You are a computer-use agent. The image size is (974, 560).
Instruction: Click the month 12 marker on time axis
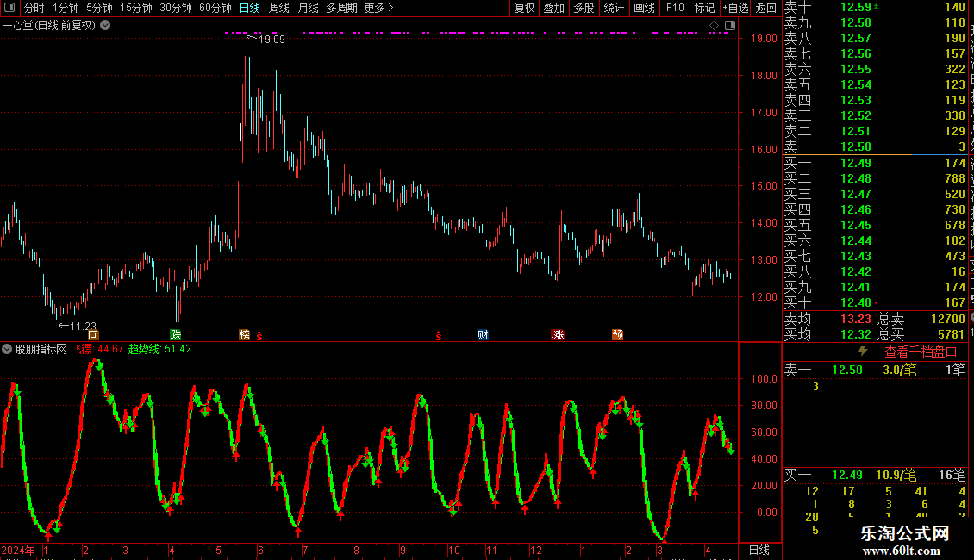tap(535, 550)
